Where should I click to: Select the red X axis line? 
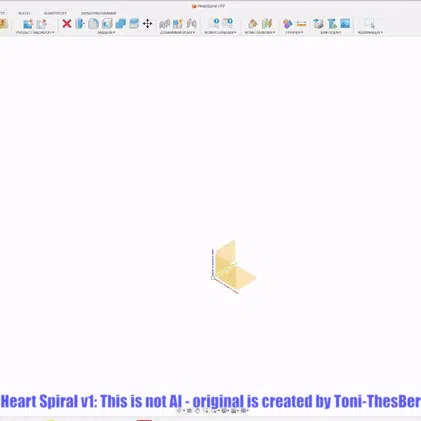pyautogui.click(x=227, y=286)
